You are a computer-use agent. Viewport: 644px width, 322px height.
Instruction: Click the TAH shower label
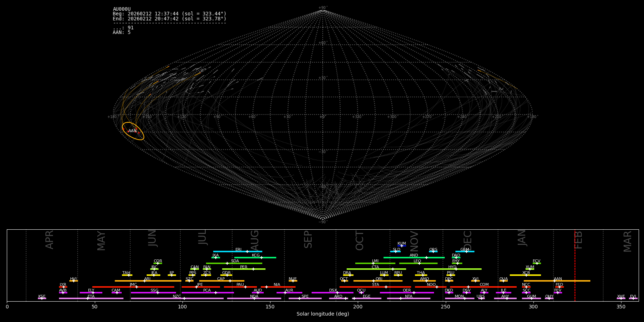126,273
